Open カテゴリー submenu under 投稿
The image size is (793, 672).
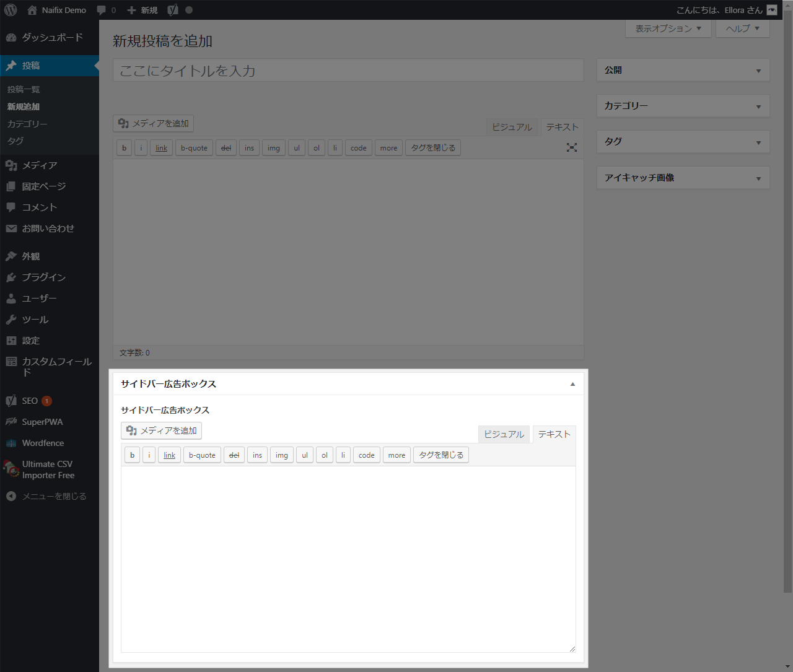click(27, 124)
